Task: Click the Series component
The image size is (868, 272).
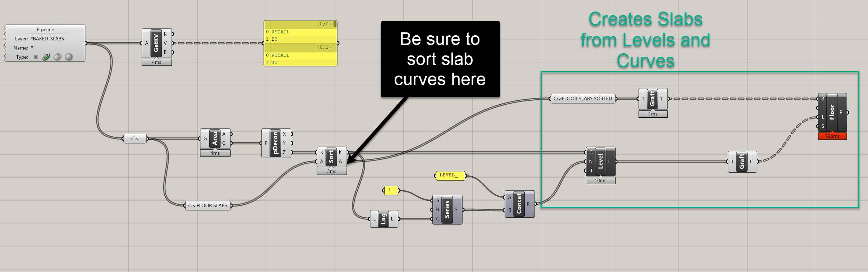Action: click(447, 210)
